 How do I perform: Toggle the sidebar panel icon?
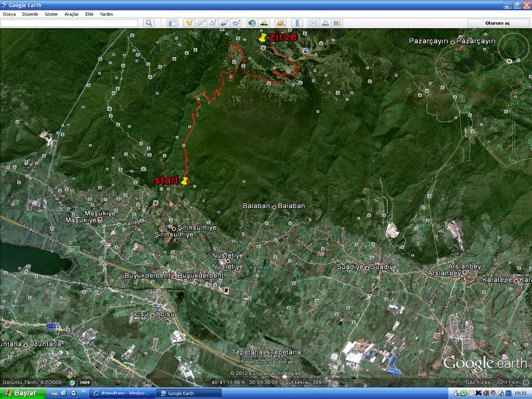pyautogui.click(x=172, y=23)
